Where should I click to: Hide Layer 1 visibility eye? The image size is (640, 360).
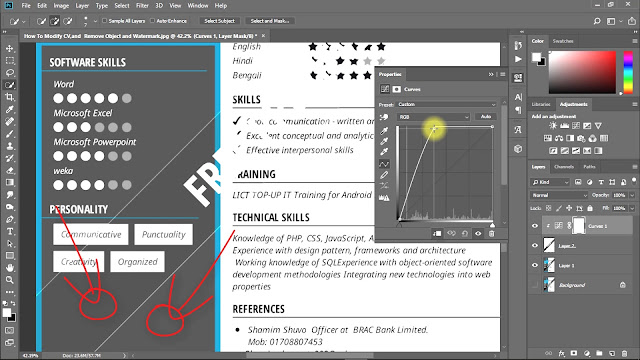[x=535, y=265]
